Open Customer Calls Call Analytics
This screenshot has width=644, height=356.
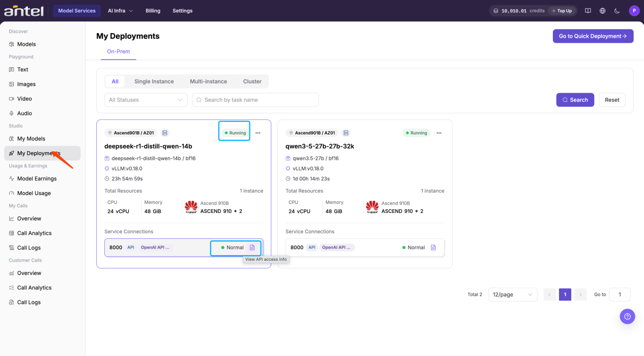pos(42,288)
